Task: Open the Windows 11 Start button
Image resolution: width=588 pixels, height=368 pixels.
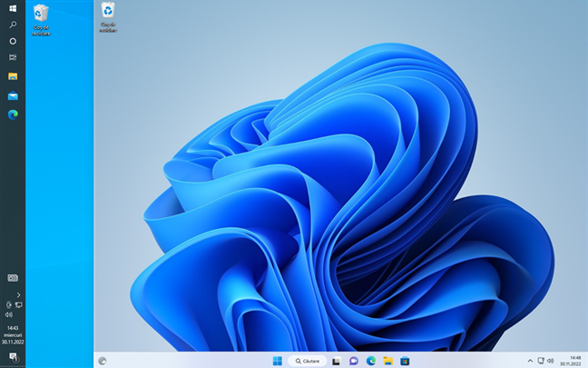Action: [277, 361]
